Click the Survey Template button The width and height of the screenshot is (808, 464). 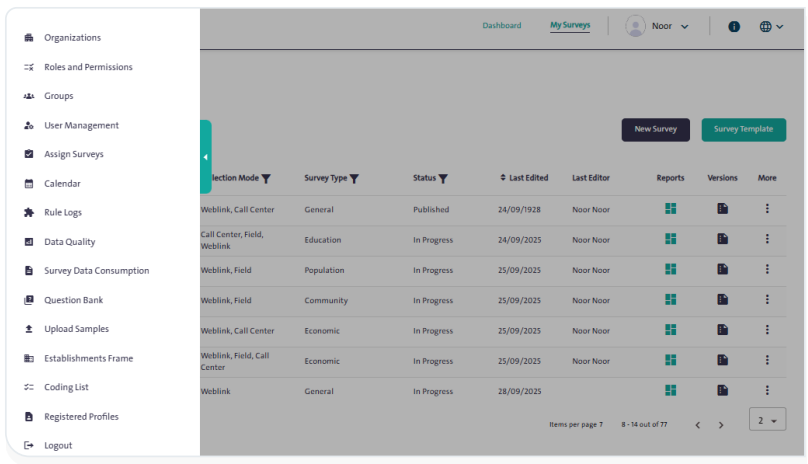[x=743, y=129]
